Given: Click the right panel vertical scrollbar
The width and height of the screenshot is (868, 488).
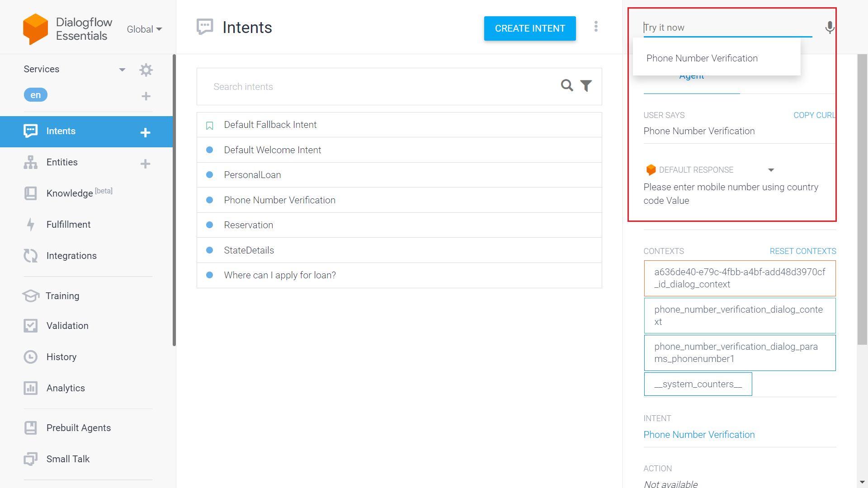Looking at the screenshot, I should [x=862, y=199].
